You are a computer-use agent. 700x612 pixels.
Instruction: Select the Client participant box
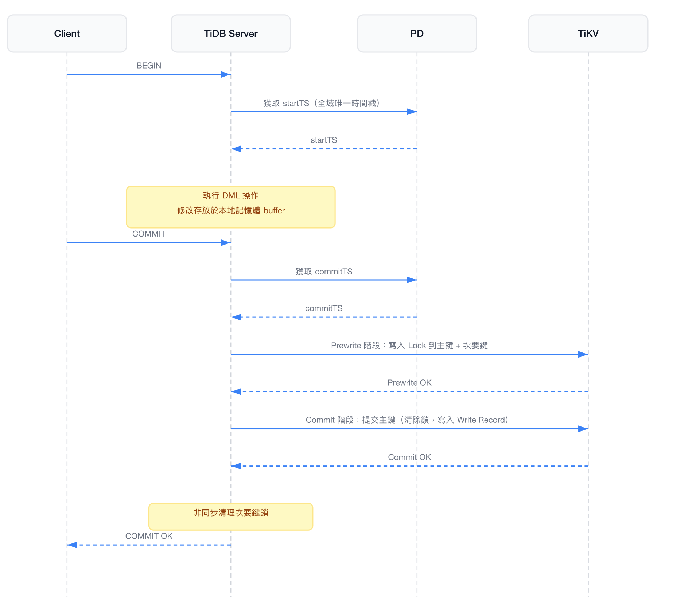pos(67,34)
